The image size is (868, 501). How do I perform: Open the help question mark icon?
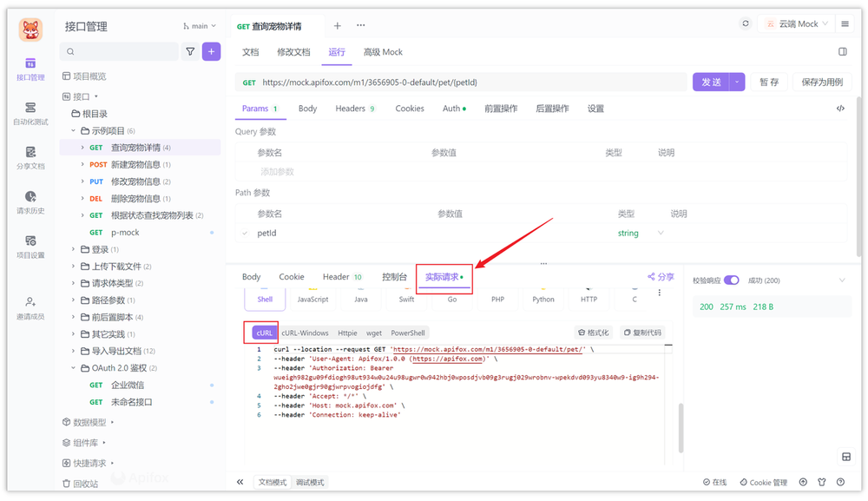pyautogui.click(x=840, y=482)
